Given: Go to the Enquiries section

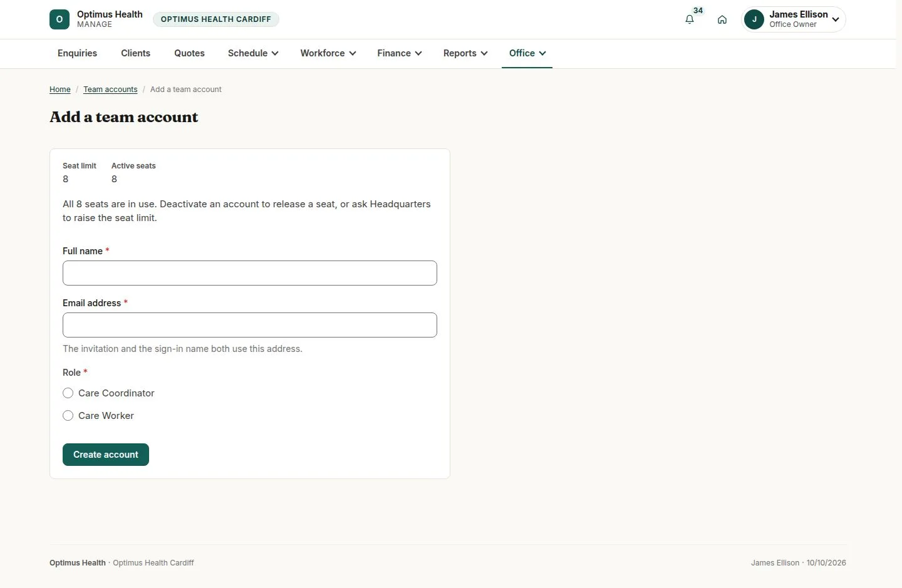Looking at the screenshot, I should coord(77,53).
